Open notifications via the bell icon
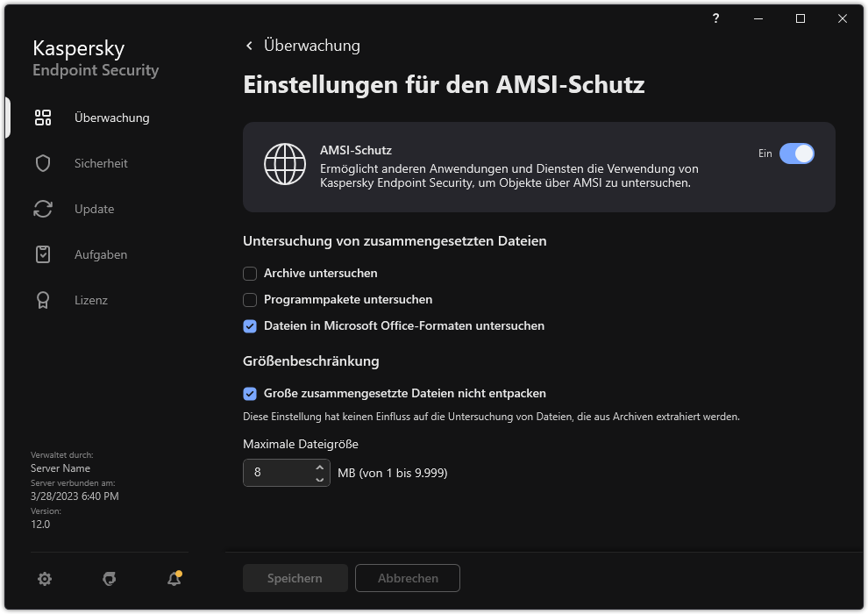 coord(173,579)
